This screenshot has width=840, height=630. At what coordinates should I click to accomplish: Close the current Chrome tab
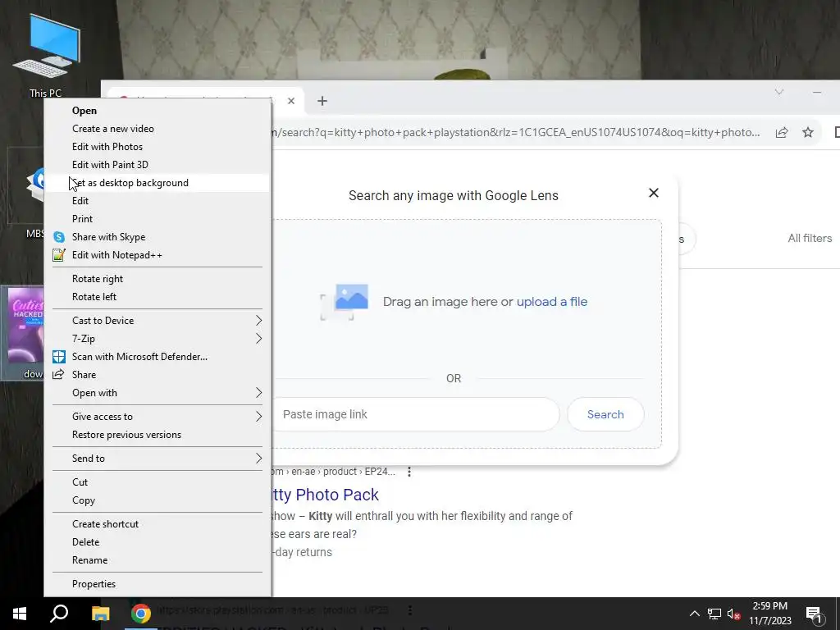(x=291, y=101)
